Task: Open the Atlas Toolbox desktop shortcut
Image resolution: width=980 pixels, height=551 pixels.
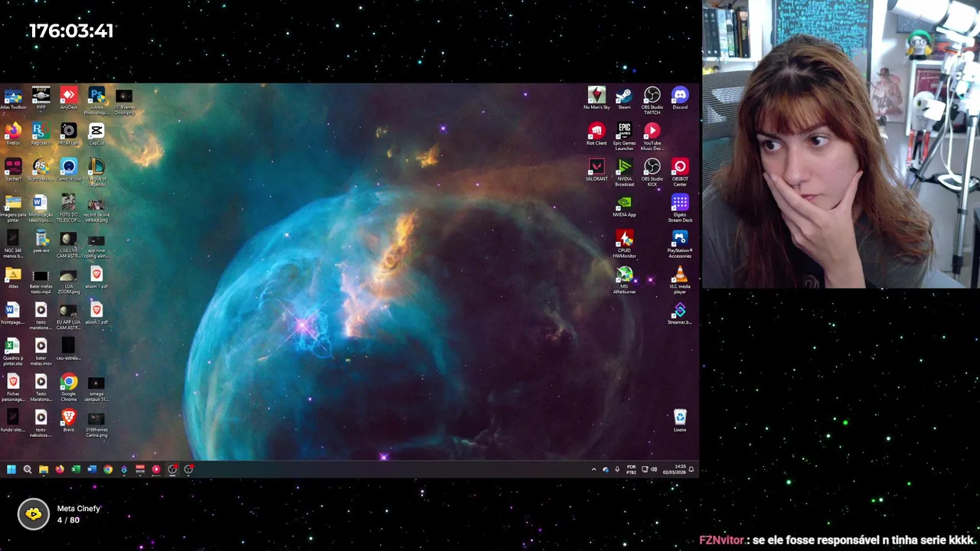Action: (x=13, y=99)
